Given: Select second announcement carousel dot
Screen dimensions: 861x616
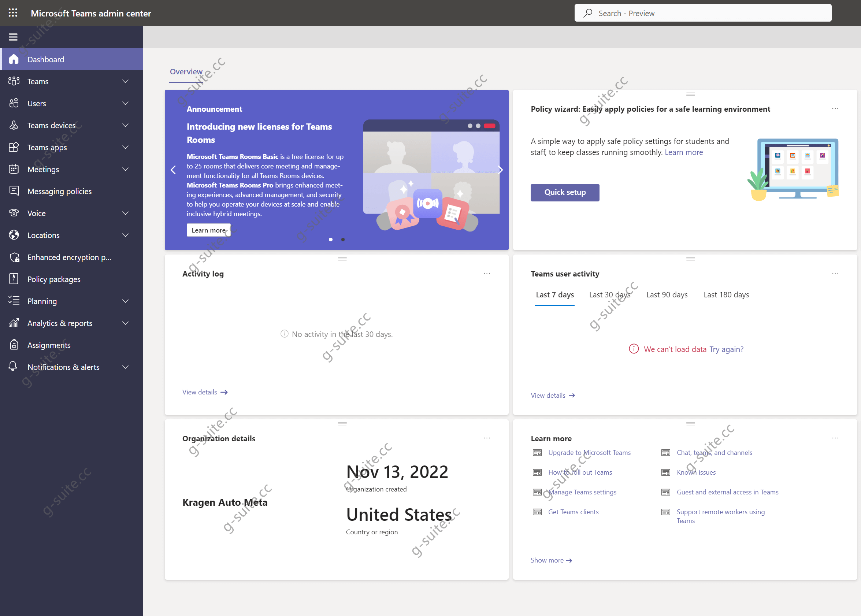Looking at the screenshot, I should click(343, 240).
